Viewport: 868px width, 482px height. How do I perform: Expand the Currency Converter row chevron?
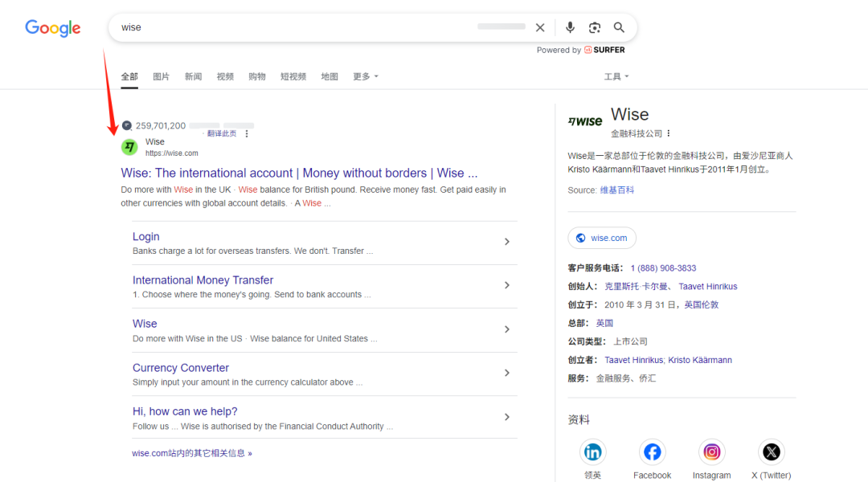coord(506,373)
